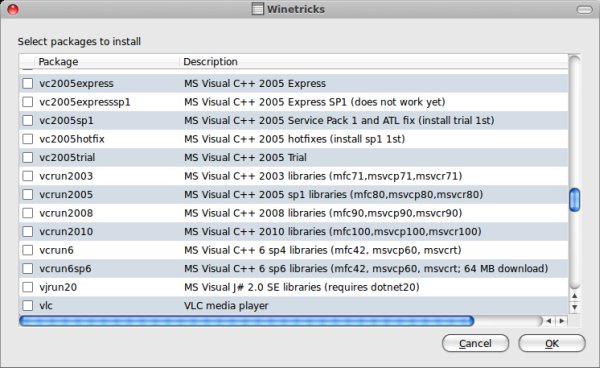
Task: Click the 'vcrun2003' package name
Action: (x=66, y=176)
